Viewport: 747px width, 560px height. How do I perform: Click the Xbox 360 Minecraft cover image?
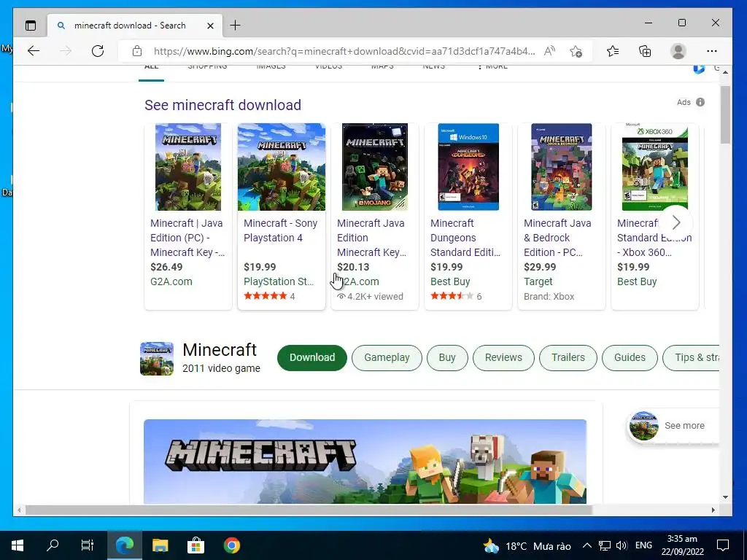654,167
